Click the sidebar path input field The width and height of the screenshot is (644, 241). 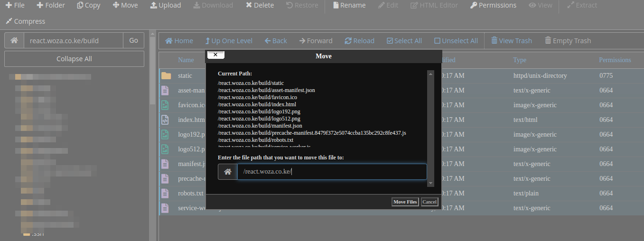[x=74, y=41]
